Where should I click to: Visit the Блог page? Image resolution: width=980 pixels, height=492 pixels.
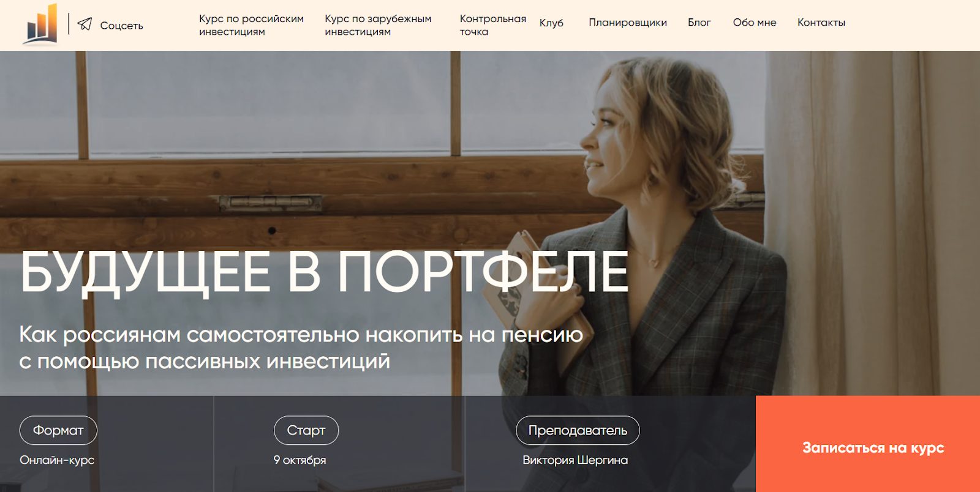pos(699,23)
